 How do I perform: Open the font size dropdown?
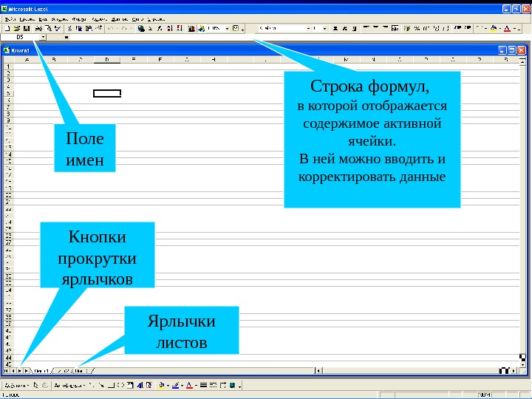324,29
